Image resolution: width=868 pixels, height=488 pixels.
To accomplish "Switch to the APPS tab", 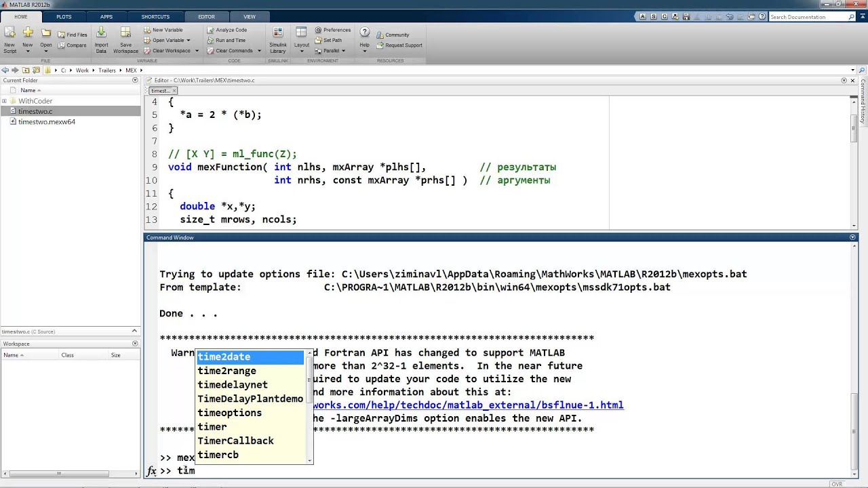I will (106, 16).
